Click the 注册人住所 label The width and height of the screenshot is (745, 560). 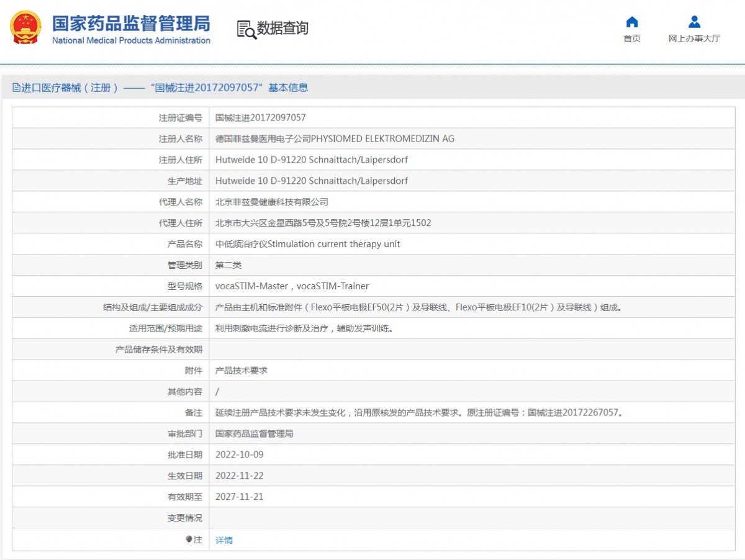(181, 160)
